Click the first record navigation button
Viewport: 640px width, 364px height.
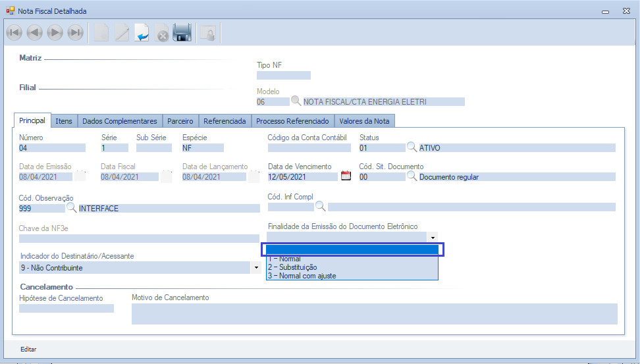14,32
